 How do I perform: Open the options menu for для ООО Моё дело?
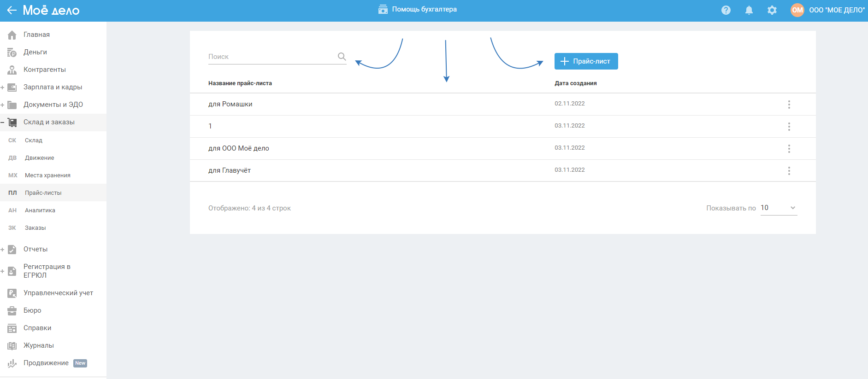tap(789, 149)
